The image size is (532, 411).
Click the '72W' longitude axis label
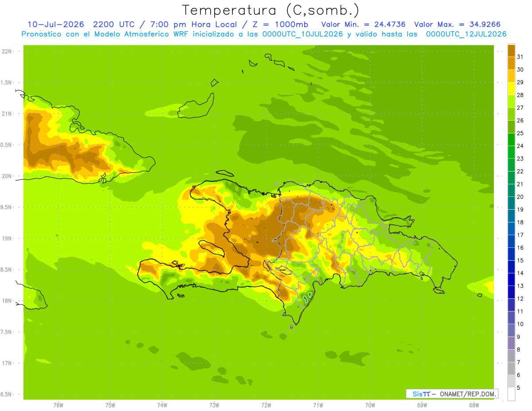(266, 405)
